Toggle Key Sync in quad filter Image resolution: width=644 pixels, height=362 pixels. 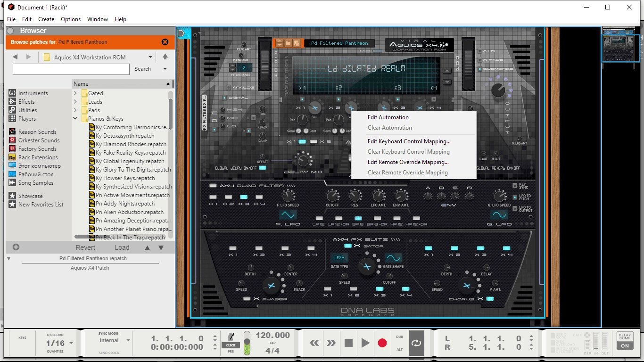click(x=515, y=186)
